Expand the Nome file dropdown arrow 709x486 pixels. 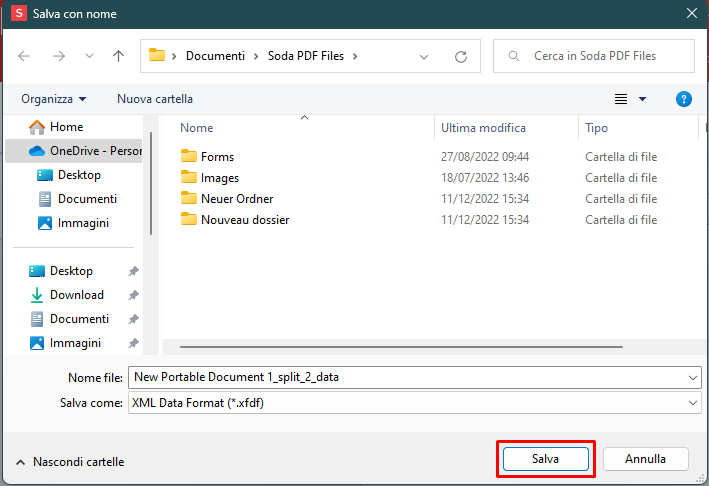tap(692, 377)
